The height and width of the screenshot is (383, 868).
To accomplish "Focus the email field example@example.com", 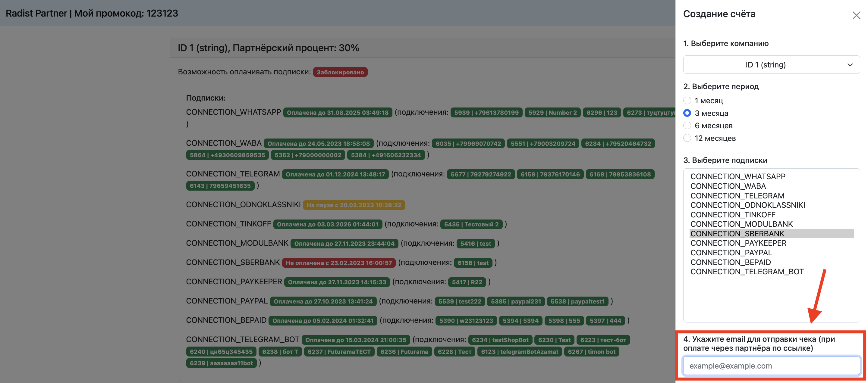I will 771,366.
